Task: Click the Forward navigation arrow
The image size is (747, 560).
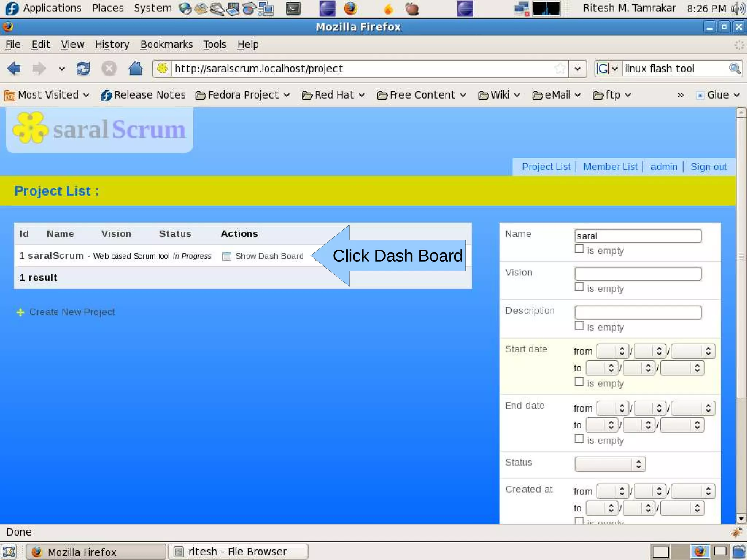Action: (39, 68)
